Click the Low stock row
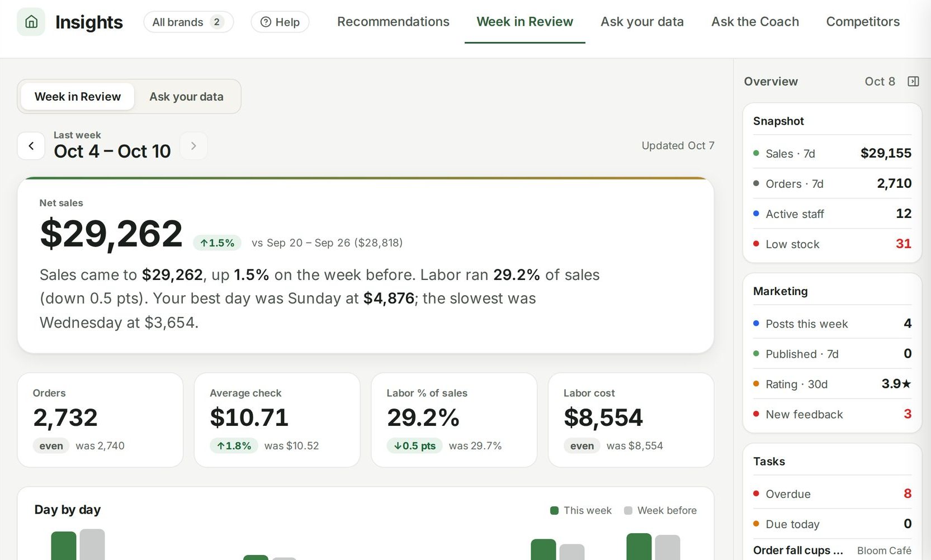 (x=832, y=244)
